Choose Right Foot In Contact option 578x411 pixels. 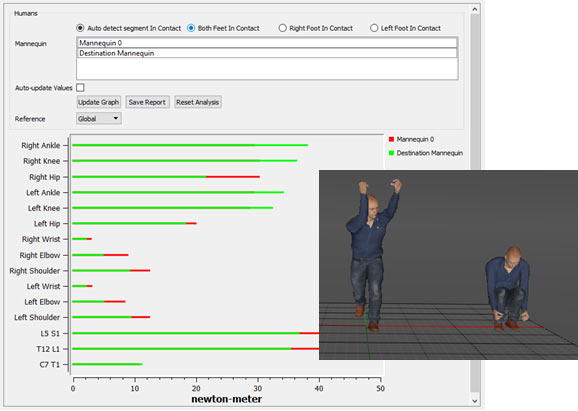click(282, 28)
